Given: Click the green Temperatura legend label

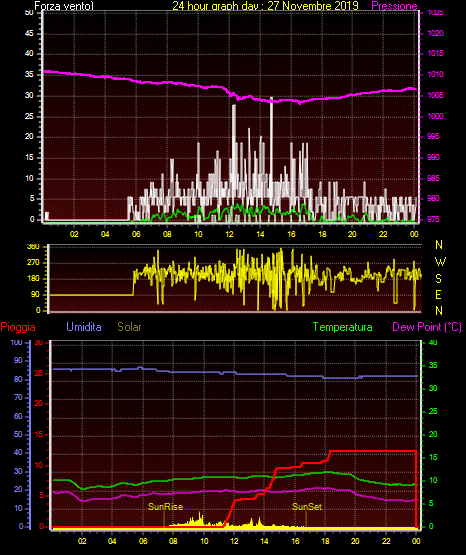Looking at the screenshot, I should (343, 327).
